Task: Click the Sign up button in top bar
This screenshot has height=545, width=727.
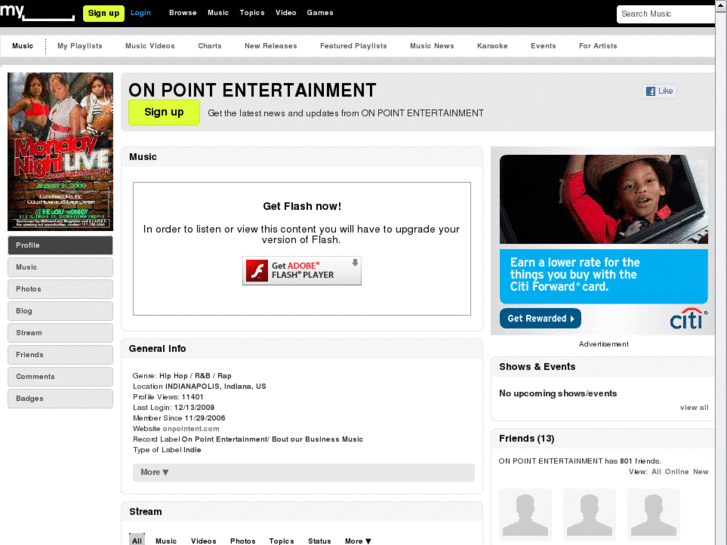Action: [x=103, y=13]
